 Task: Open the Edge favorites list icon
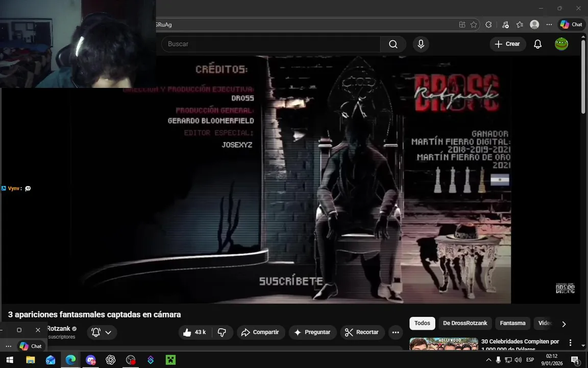(520, 25)
